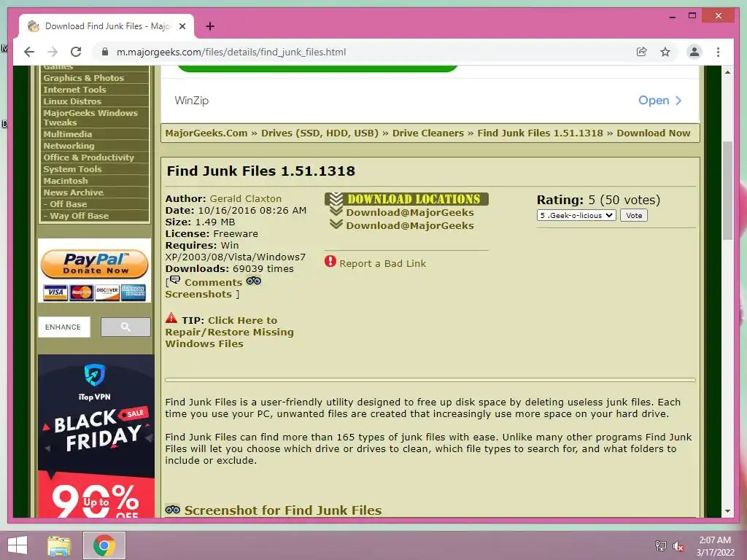This screenshot has width=747, height=560.
Task: Open System Tools category
Action: (72, 169)
